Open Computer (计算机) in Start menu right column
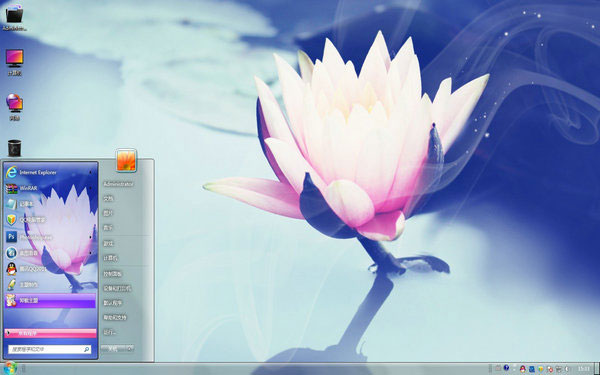Screen dimensions: 600x375 [x=110, y=258]
